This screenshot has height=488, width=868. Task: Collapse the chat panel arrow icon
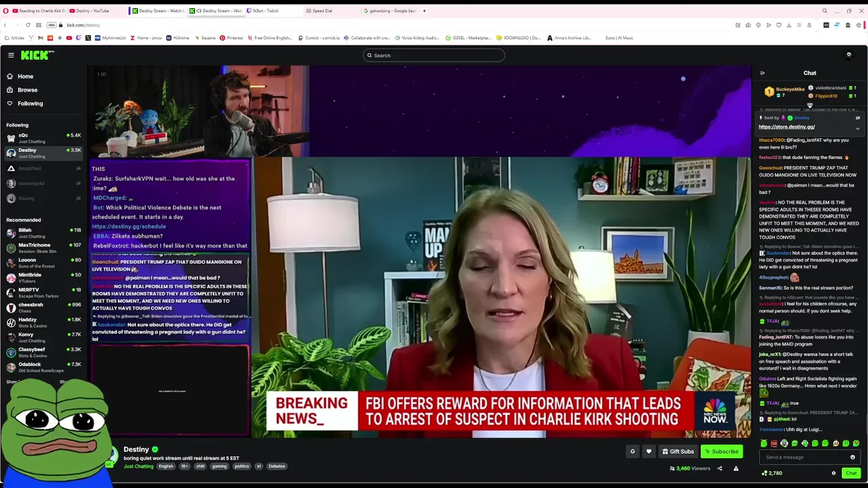(x=762, y=73)
